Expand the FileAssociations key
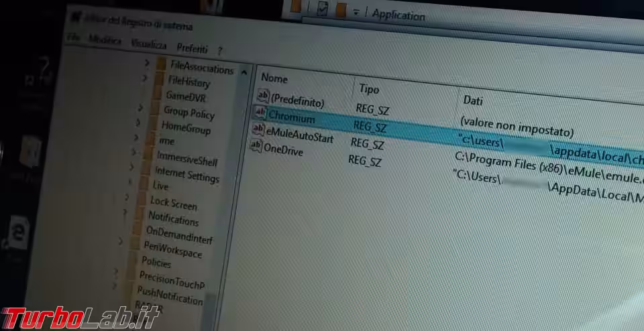This screenshot has height=331, width=644. 148,63
